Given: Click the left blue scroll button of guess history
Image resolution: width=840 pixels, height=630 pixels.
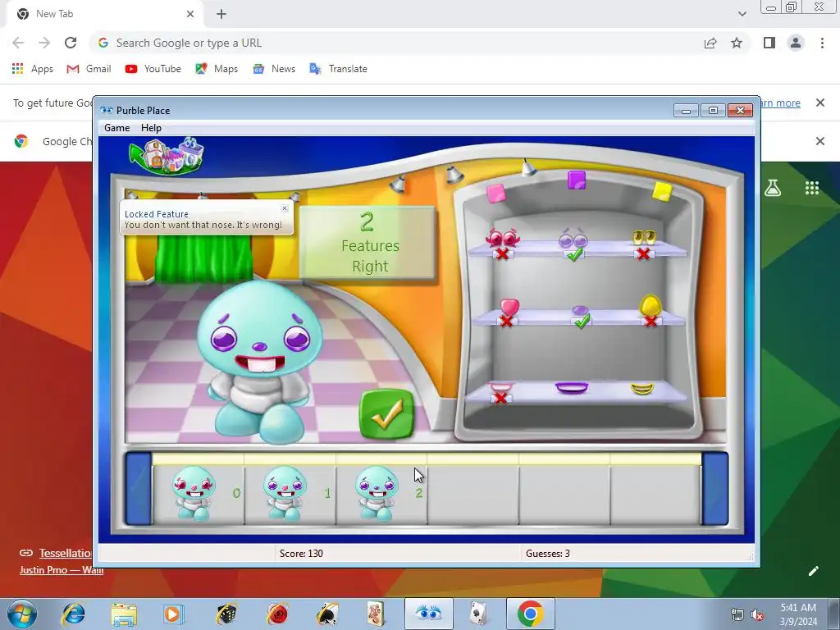Looking at the screenshot, I should click(x=138, y=489).
